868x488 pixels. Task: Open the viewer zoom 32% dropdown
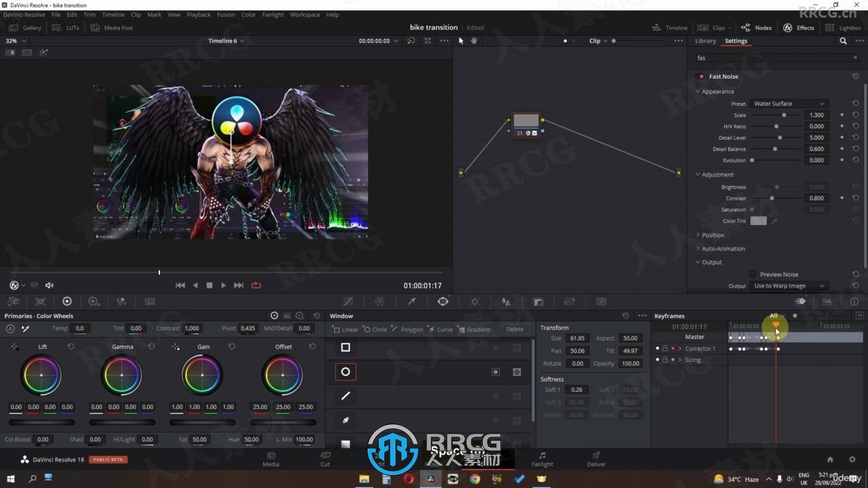pyautogui.click(x=16, y=41)
